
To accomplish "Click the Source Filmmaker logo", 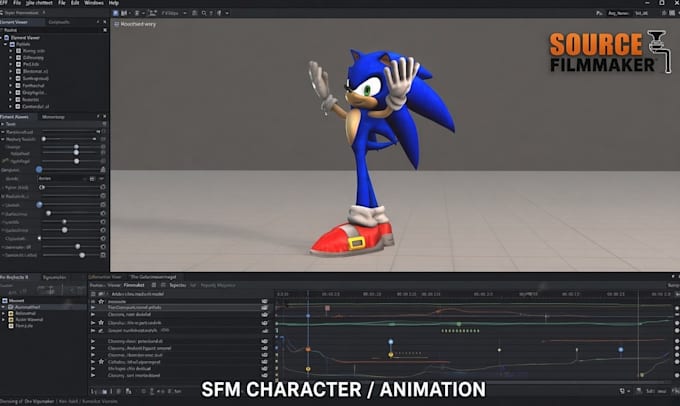I will click(610, 52).
